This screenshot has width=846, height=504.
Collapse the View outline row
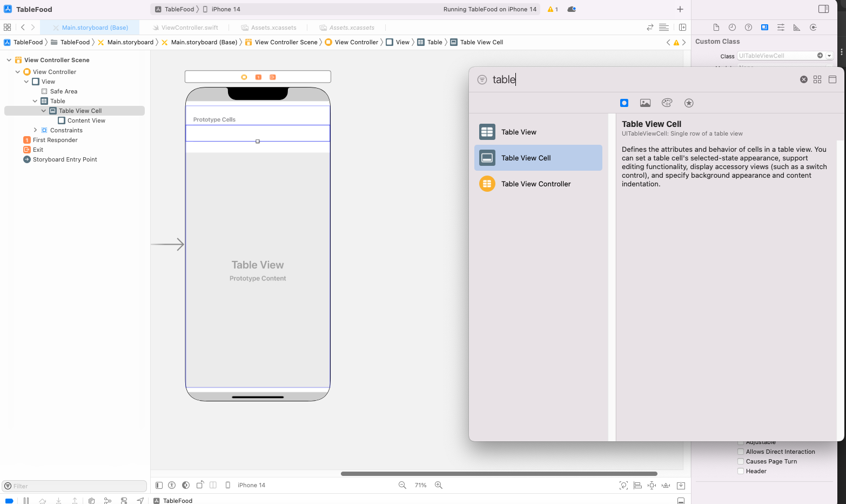tap(26, 82)
